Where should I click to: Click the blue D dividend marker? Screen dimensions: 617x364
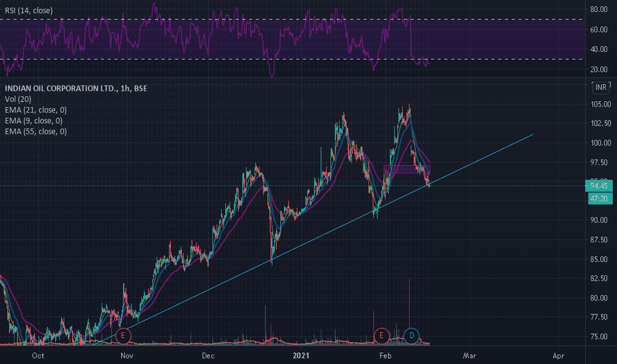[x=412, y=336]
